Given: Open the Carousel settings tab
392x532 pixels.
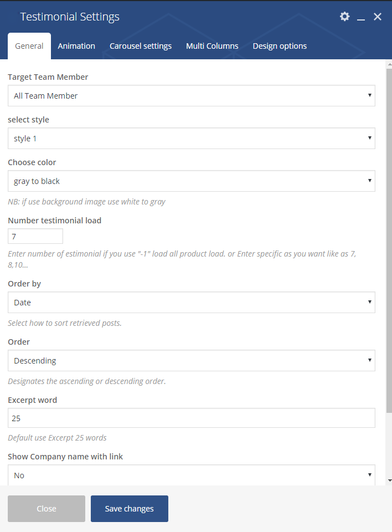Looking at the screenshot, I should coord(141,46).
